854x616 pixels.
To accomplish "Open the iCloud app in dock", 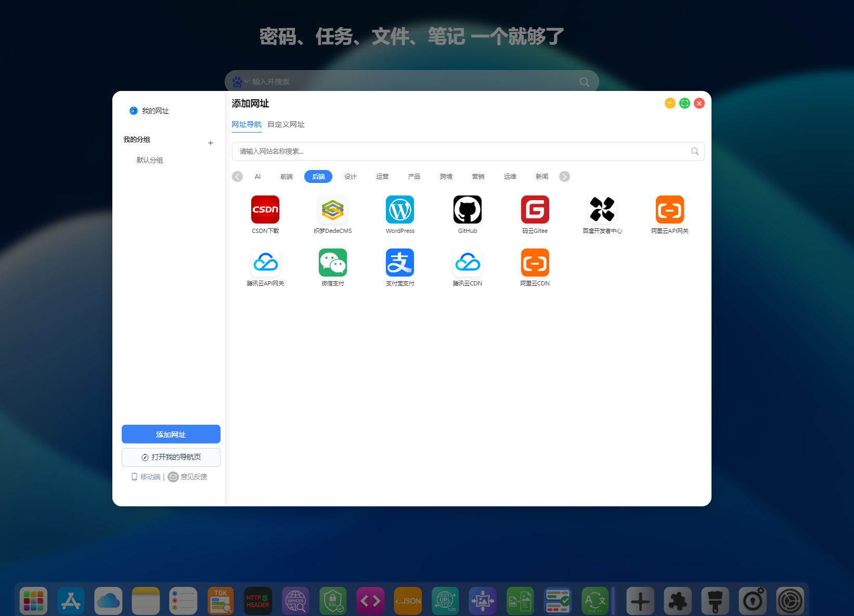I will coord(108,601).
